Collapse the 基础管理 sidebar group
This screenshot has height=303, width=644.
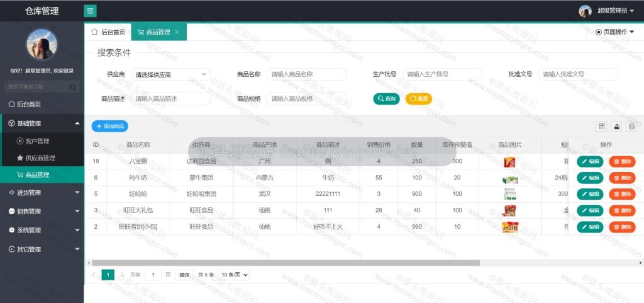[x=42, y=123]
